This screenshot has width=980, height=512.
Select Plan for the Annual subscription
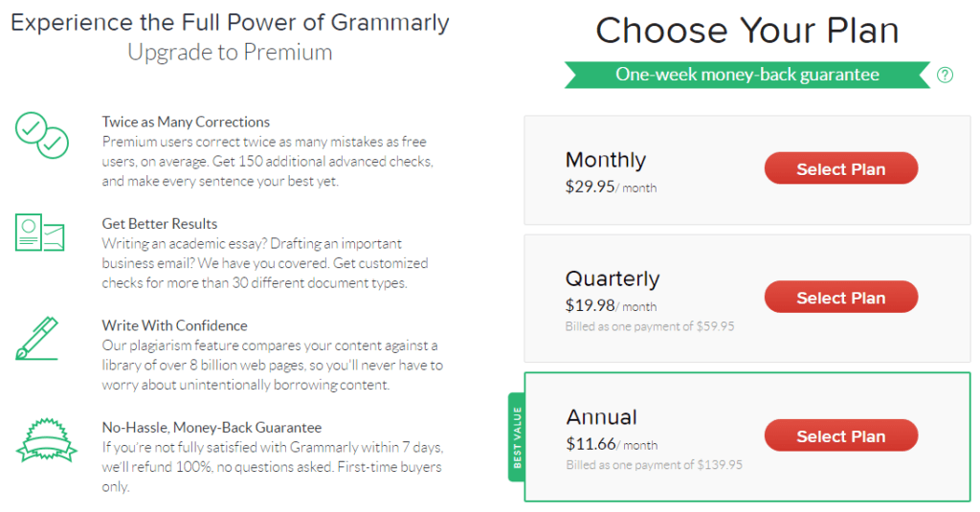[840, 435]
